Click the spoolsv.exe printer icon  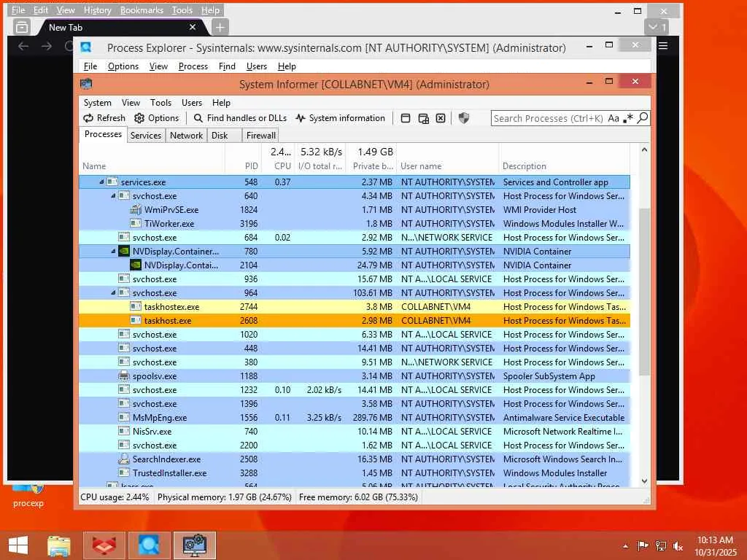124,376
